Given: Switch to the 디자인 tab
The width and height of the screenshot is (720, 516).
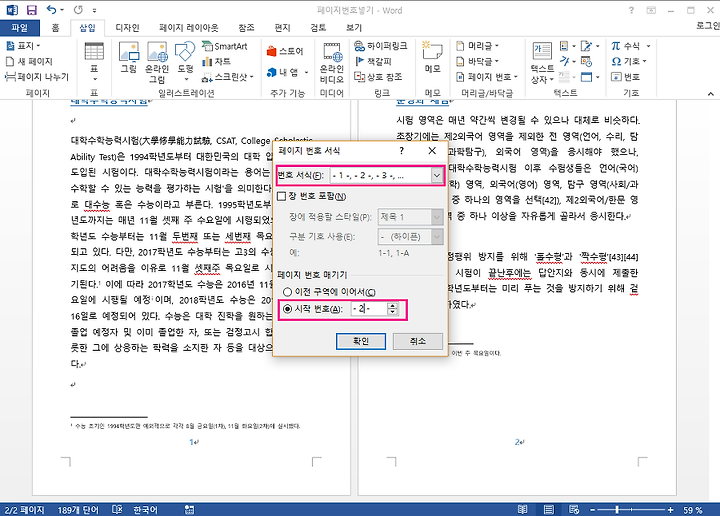Looking at the screenshot, I should pyautogui.click(x=127, y=28).
